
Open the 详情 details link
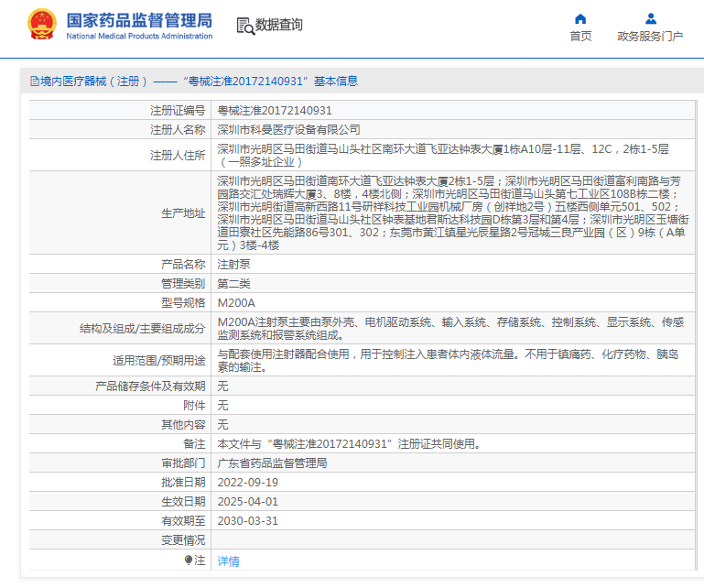[229, 561]
